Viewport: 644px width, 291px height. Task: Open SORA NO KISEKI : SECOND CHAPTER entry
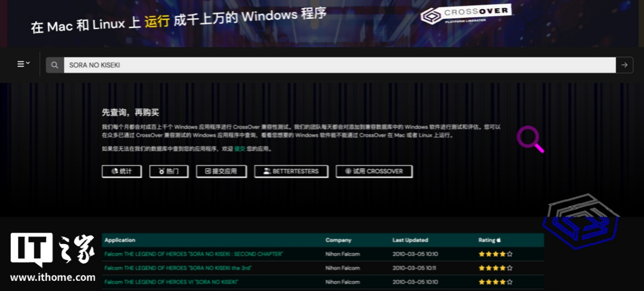coord(193,254)
